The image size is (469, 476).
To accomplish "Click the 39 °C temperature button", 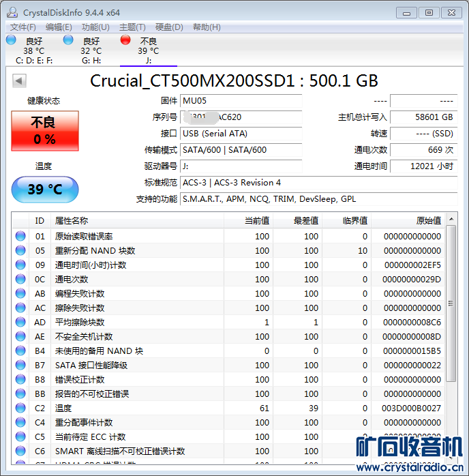I will point(45,190).
